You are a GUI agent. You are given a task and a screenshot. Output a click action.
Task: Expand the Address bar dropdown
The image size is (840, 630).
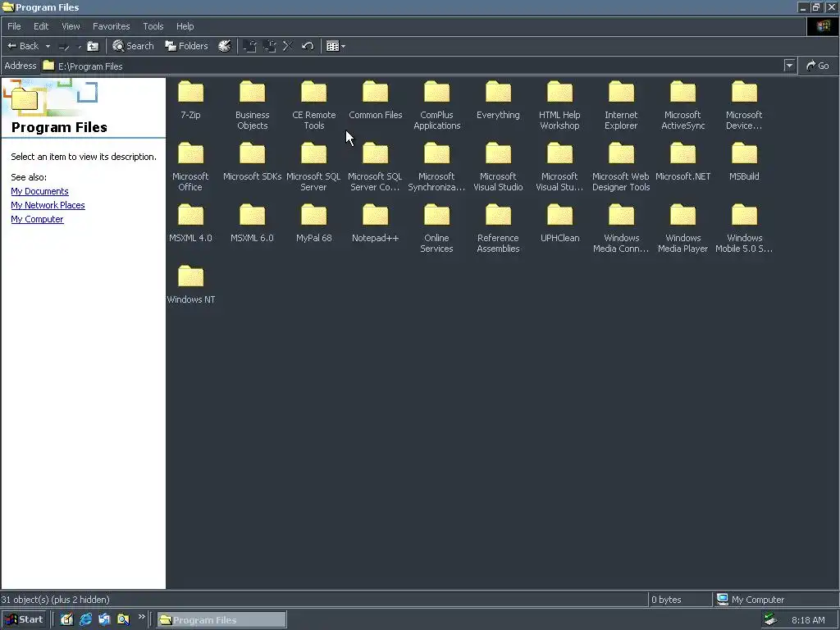click(789, 66)
